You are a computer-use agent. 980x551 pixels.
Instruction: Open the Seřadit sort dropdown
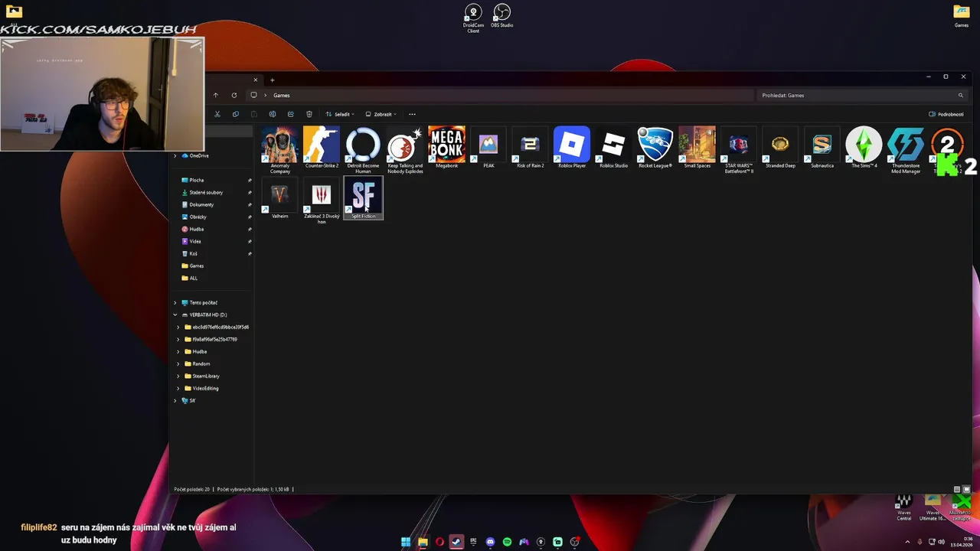(x=340, y=114)
